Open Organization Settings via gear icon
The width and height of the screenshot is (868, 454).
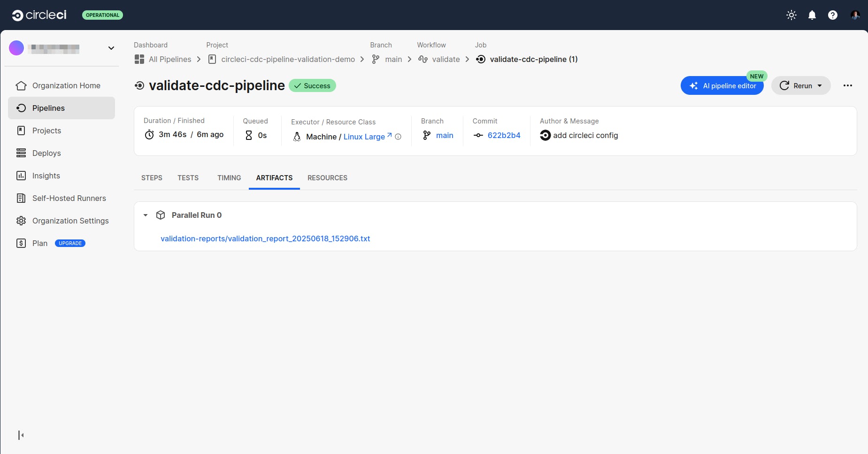[x=21, y=221]
